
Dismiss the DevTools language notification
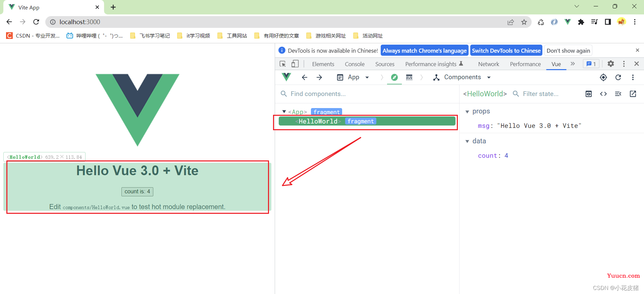click(637, 50)
